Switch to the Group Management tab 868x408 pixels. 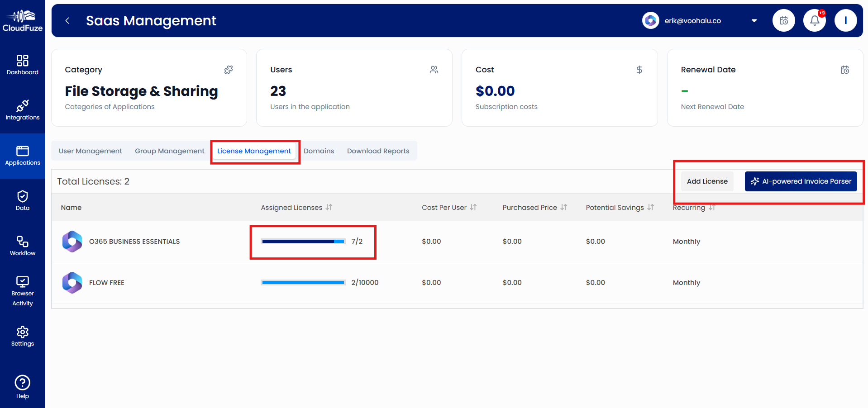tap(169, 151)
